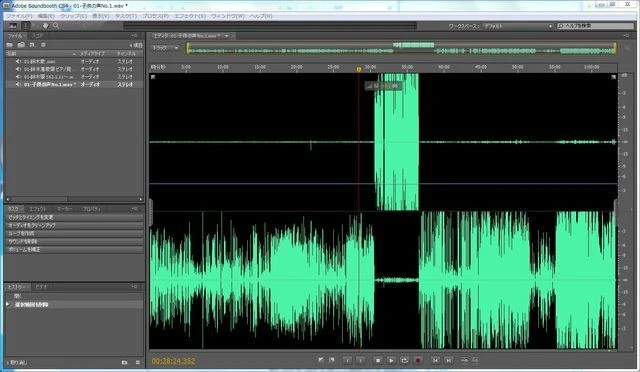Open the タスク(T) menu
The image size is (640, 372).
[125, 16]
